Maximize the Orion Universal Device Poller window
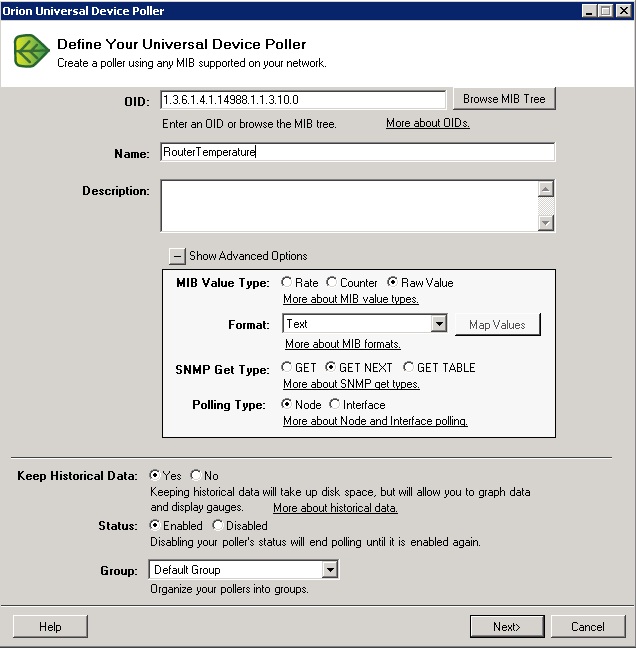This screenshot has height=649, width=636. click(605, 11)
